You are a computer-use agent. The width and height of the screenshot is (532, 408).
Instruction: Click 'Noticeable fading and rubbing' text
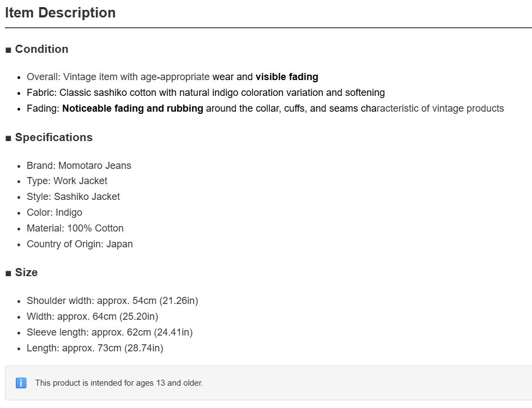pos(132,108)
